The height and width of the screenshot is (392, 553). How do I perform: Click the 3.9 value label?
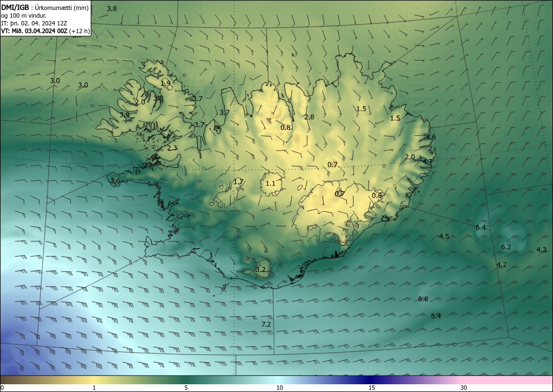click(x=124, y=115)
